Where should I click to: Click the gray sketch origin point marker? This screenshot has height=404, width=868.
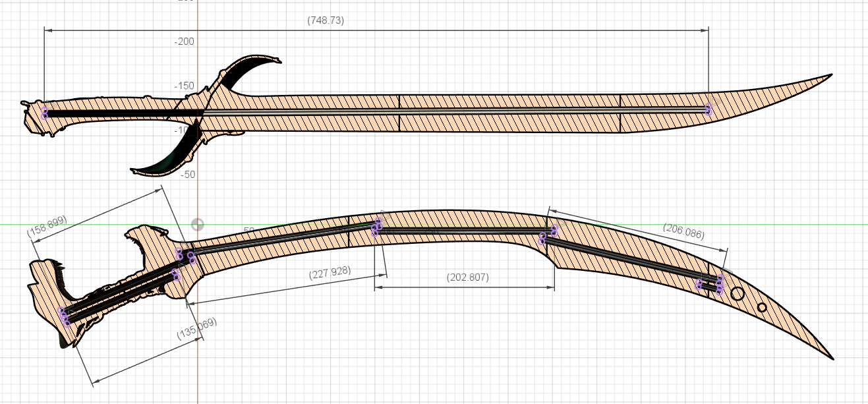click(x=197, y=225)
